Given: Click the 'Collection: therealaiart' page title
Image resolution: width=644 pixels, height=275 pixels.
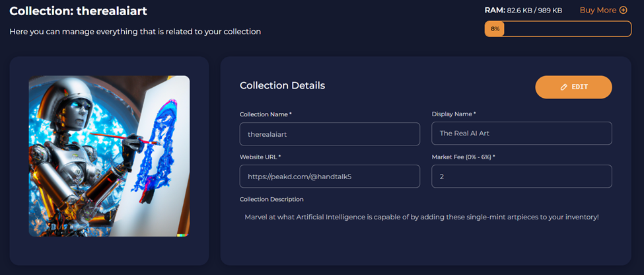Looking at the screenshot, I should 79,11.
